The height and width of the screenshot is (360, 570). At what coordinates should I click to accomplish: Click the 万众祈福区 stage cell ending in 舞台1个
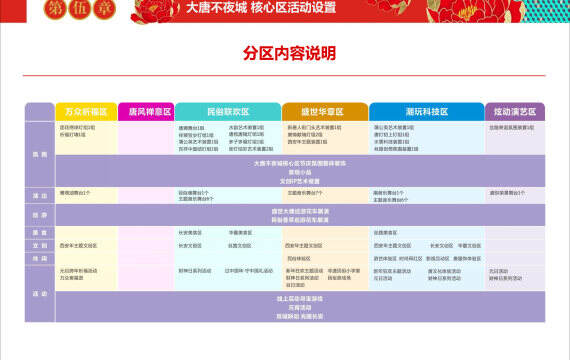75,193
